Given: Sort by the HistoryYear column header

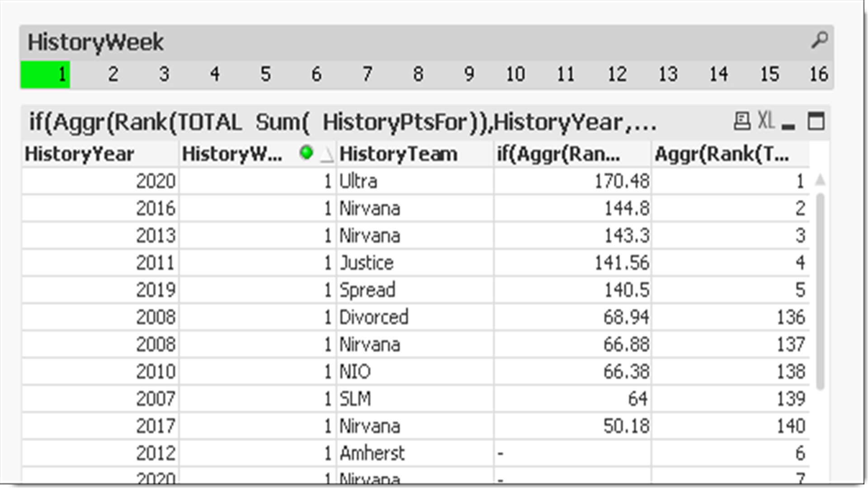Looking at the screenshot, I should (x=80, y=154).
